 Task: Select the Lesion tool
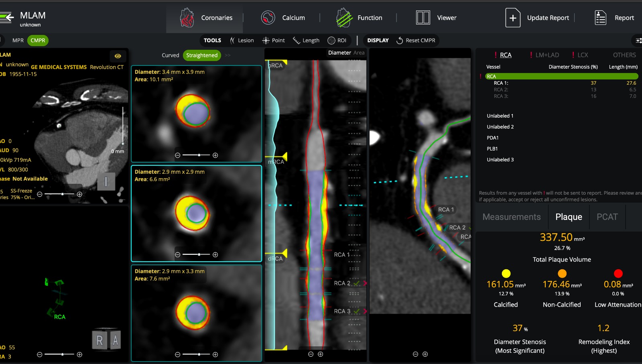pyautogui.click(x=242, y=41)
